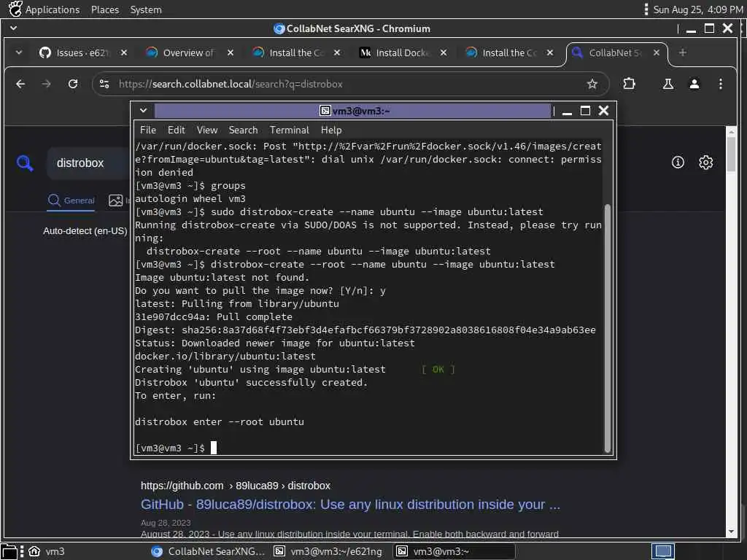Open the terminal View menu
Viewport: 747px width, 560px height.
pos(206,130)
